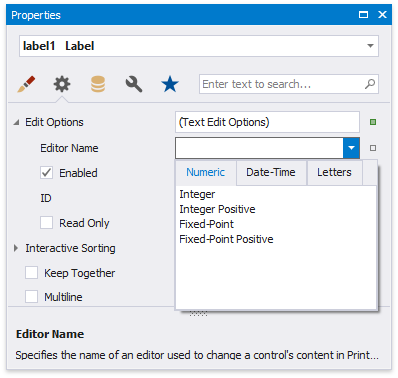Screen dimensions: 398x378
Task: Choose the Fixed-Point Positive editor
Action: [226, 239]
